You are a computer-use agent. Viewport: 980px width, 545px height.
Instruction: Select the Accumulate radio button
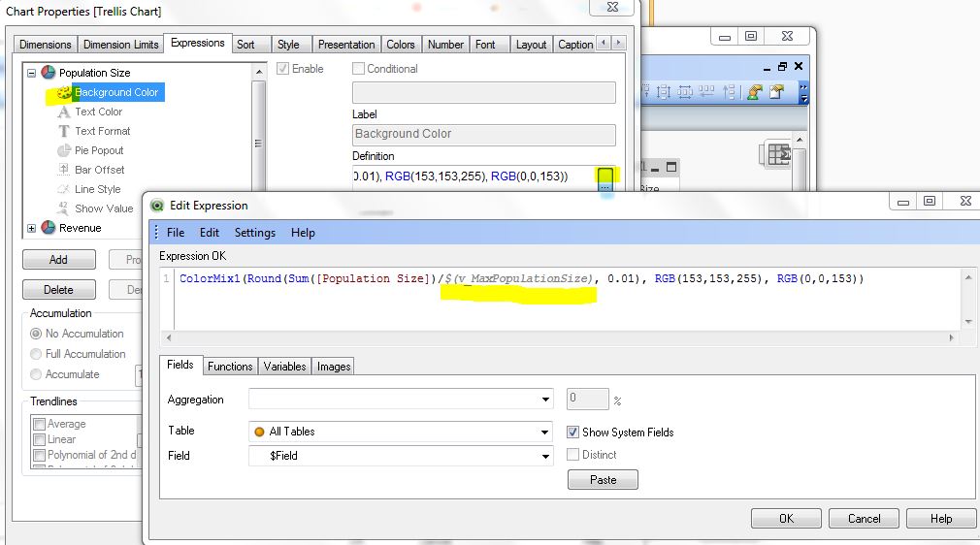pyautogui.click(x=36, y=374)
